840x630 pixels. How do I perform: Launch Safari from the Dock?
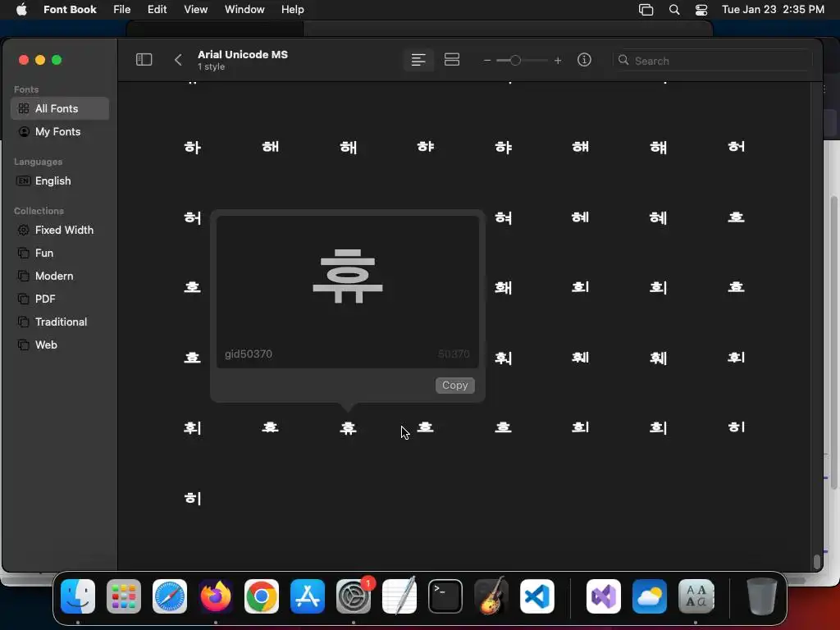pyautogui.click(x=170, y=597)
